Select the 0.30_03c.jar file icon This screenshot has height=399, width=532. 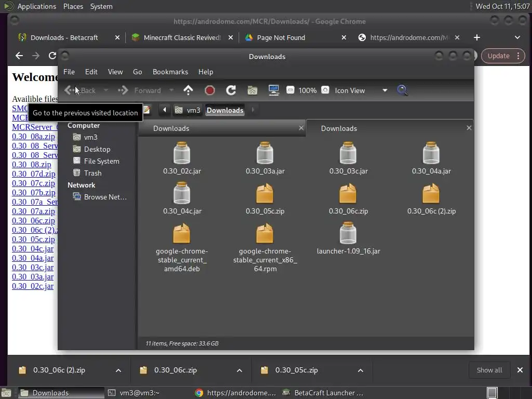348,153
